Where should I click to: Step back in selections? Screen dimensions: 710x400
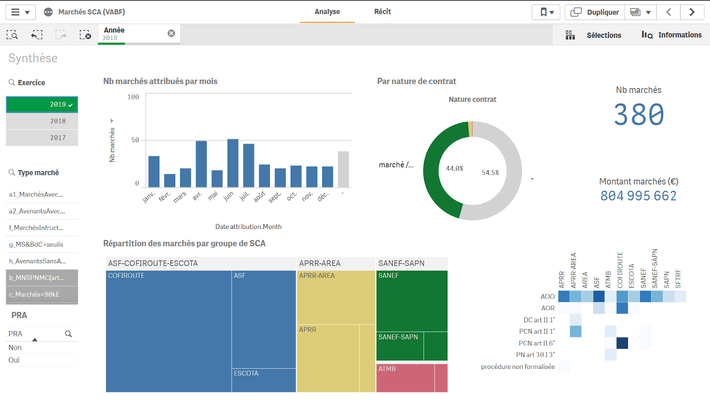(x=37, y=35)
